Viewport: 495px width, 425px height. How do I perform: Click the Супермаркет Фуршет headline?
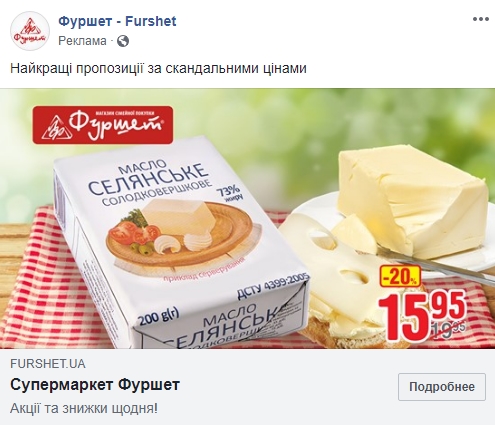pos(95,385)
